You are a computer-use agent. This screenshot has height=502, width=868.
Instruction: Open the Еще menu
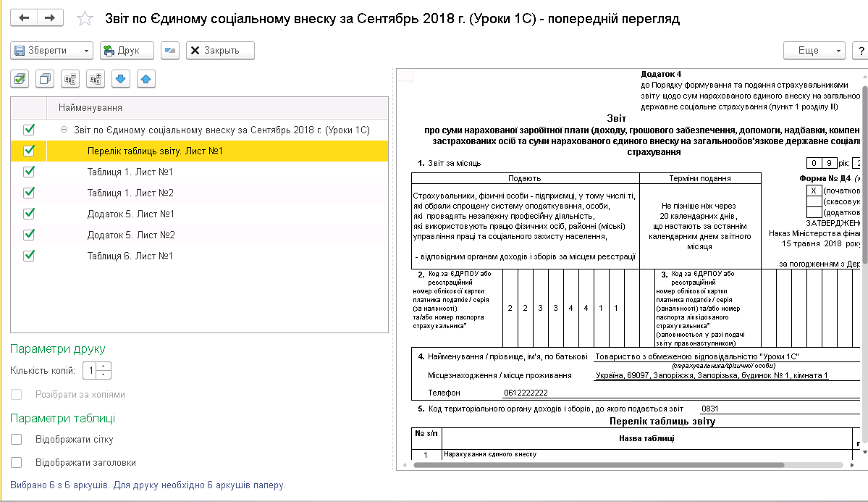[814, 51]
